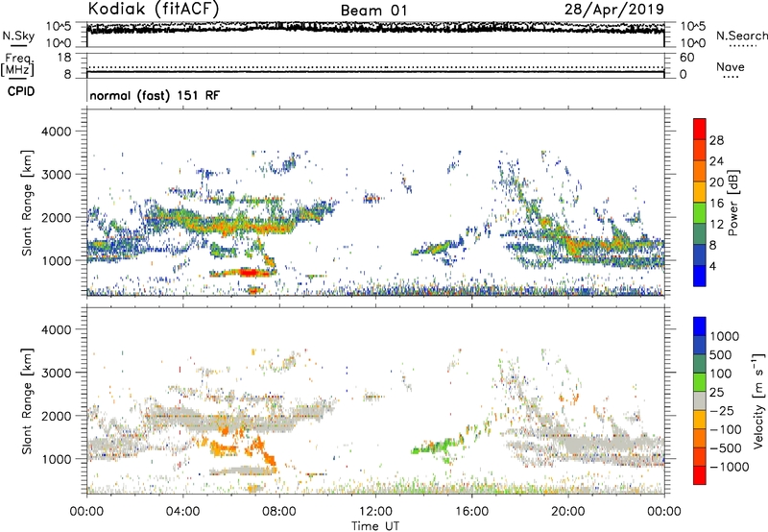Click the blue bottom segment of power color bar

pos(700,276)
